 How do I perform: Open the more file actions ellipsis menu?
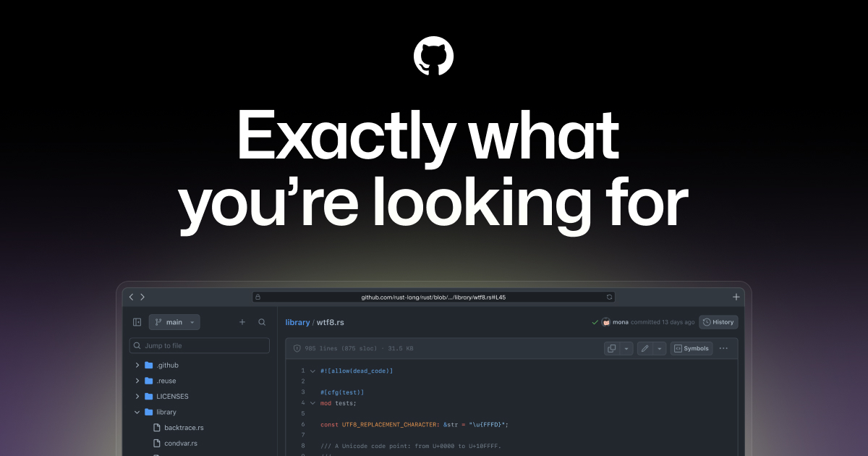pos(724,348)
